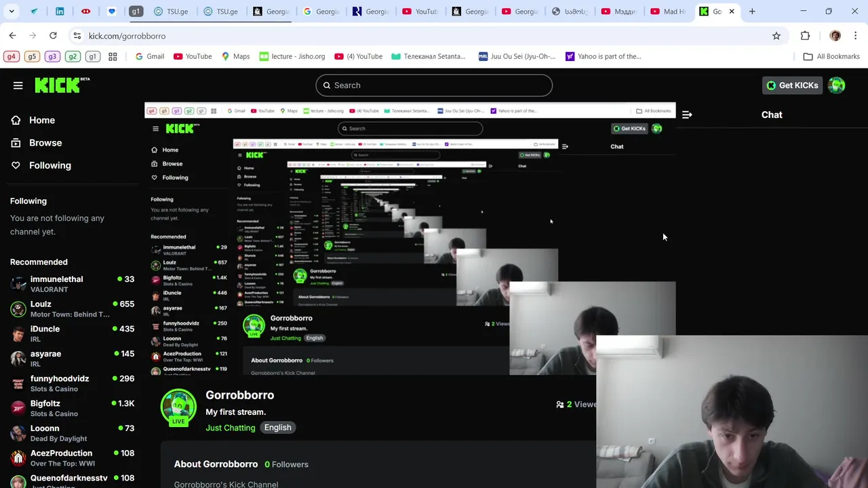Open the user profile avatar menu
Image resolution: width=868 pixels, height=488 pixels.
point(836,85)
